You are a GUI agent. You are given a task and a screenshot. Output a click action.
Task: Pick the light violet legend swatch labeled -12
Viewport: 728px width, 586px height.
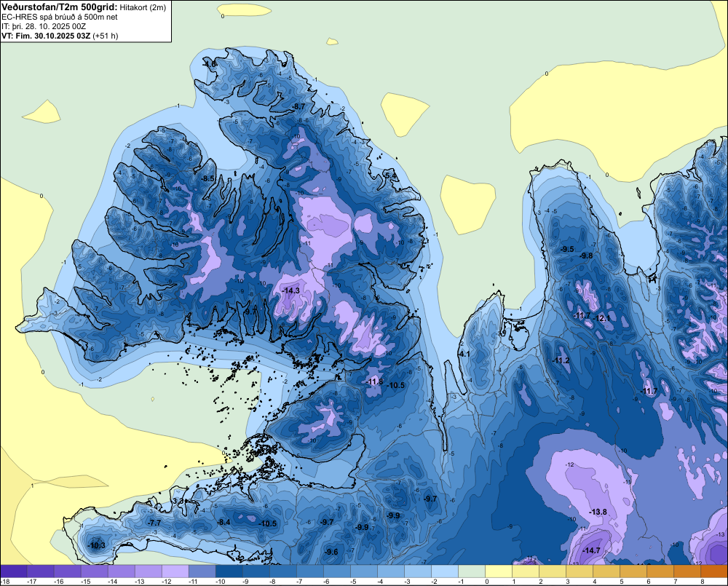tap(175, 571)
